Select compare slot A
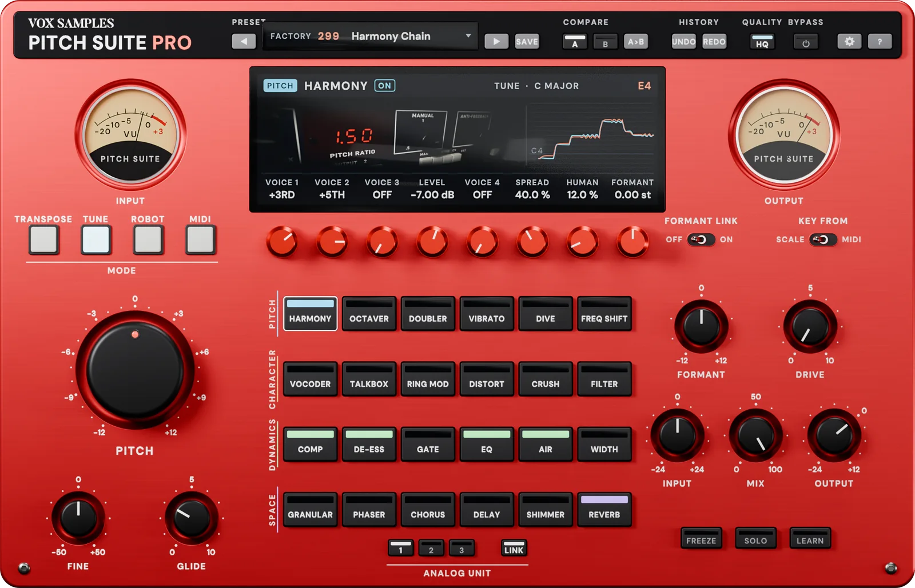This screenshot has width=915, height=588. (575, 42)
